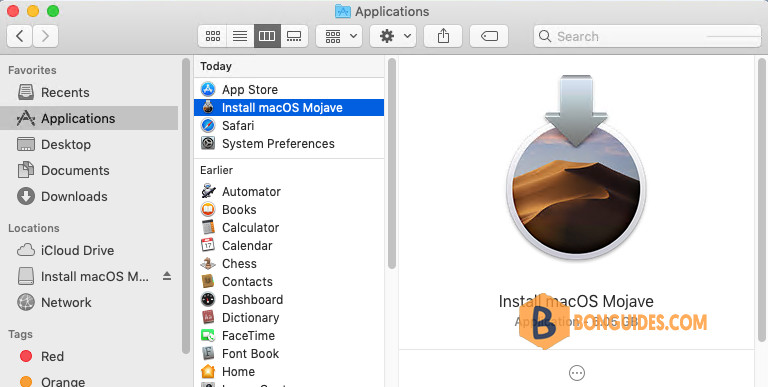Select the Contacts text entry

coord(247,282)
